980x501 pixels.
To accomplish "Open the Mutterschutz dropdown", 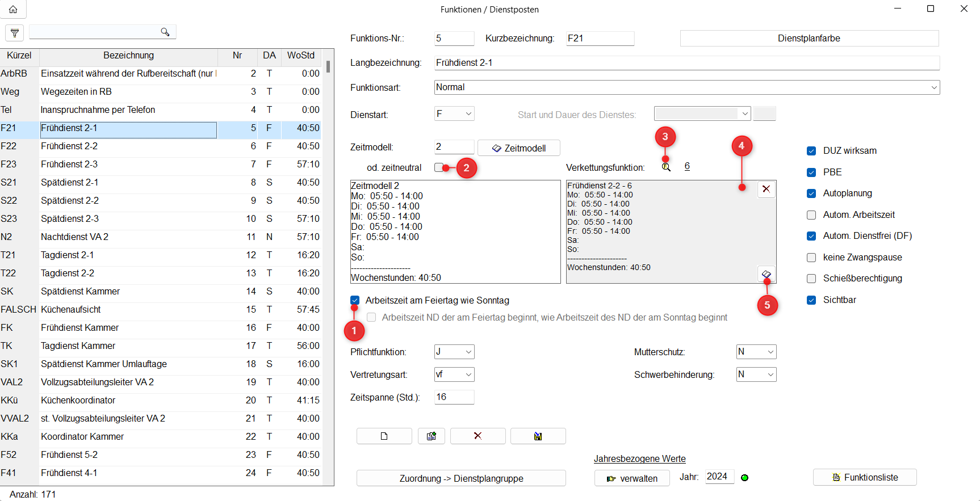I will click(x=770, y=352).
